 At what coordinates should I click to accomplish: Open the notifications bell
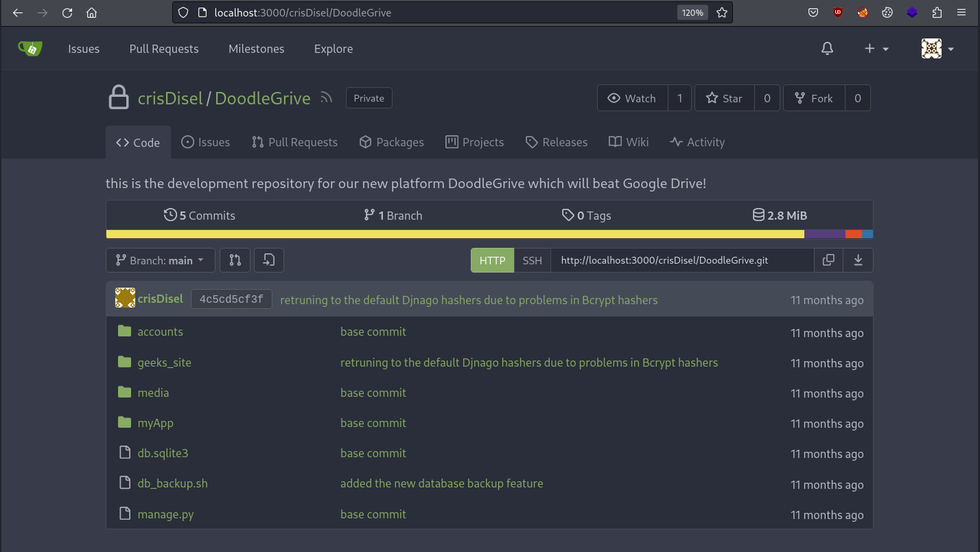click(828, 49)
